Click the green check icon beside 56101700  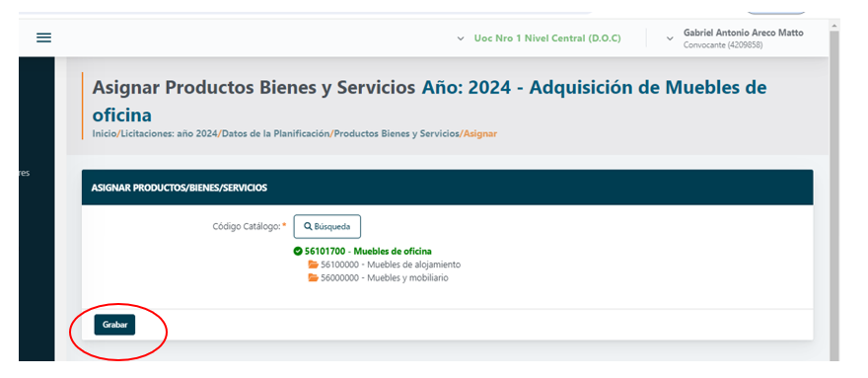pos(298,251)
